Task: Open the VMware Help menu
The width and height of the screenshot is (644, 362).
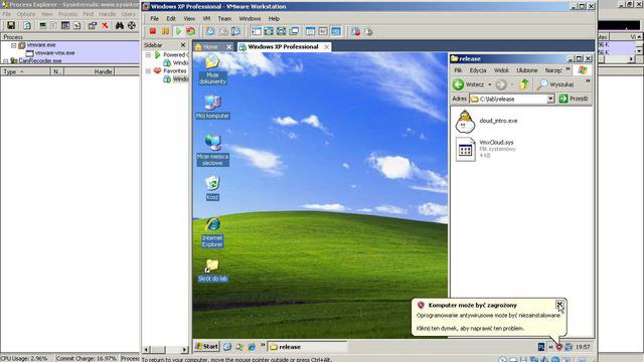Action: (274, 19)
